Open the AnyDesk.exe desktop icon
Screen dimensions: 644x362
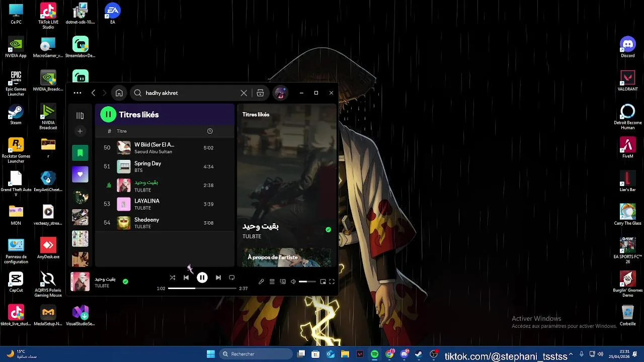pos(48,248)
